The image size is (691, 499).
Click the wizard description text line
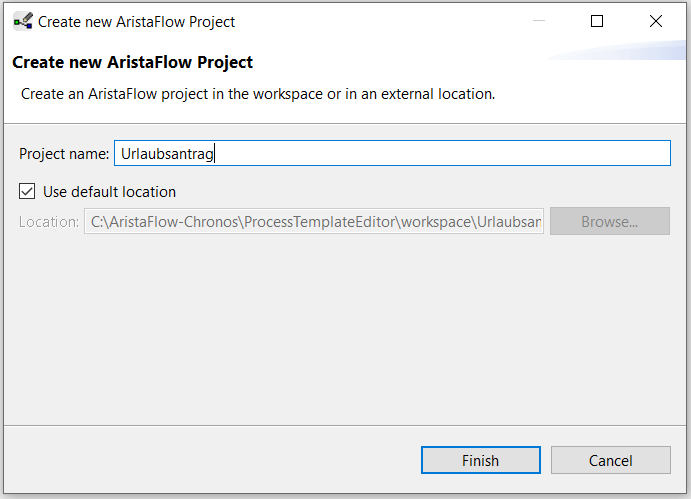coord(258,94)
